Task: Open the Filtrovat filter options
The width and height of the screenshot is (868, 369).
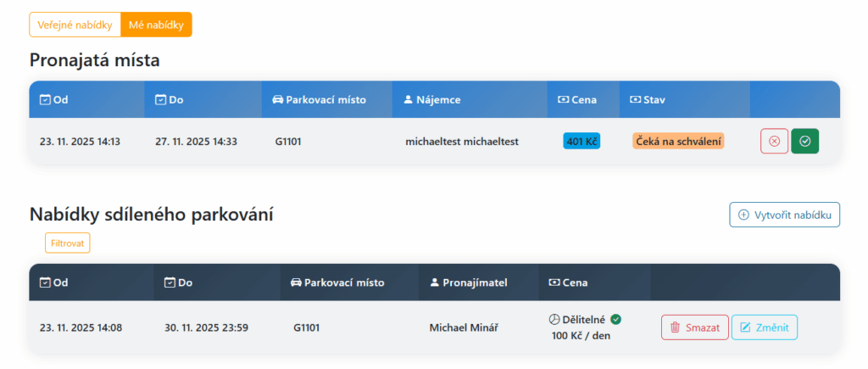Action: [x=67, y=243]
